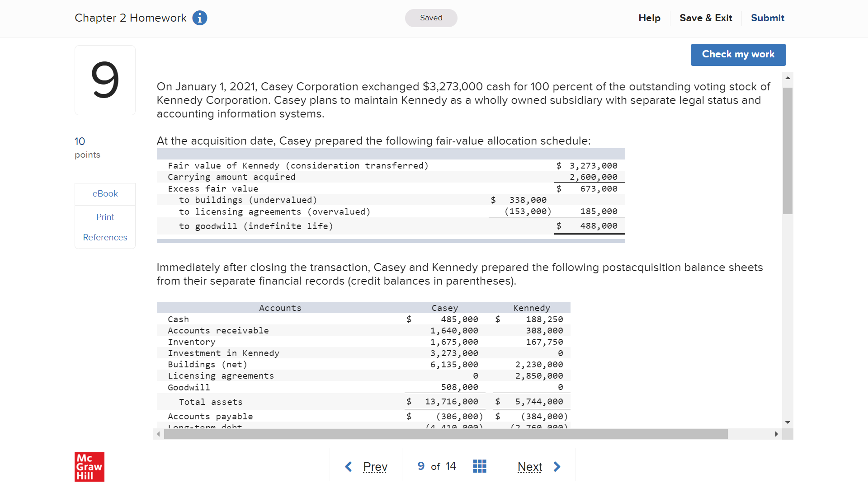Click the right chevron after Next
The height and width of the screenshot is (488, 868).
click(x=557, y=466)
